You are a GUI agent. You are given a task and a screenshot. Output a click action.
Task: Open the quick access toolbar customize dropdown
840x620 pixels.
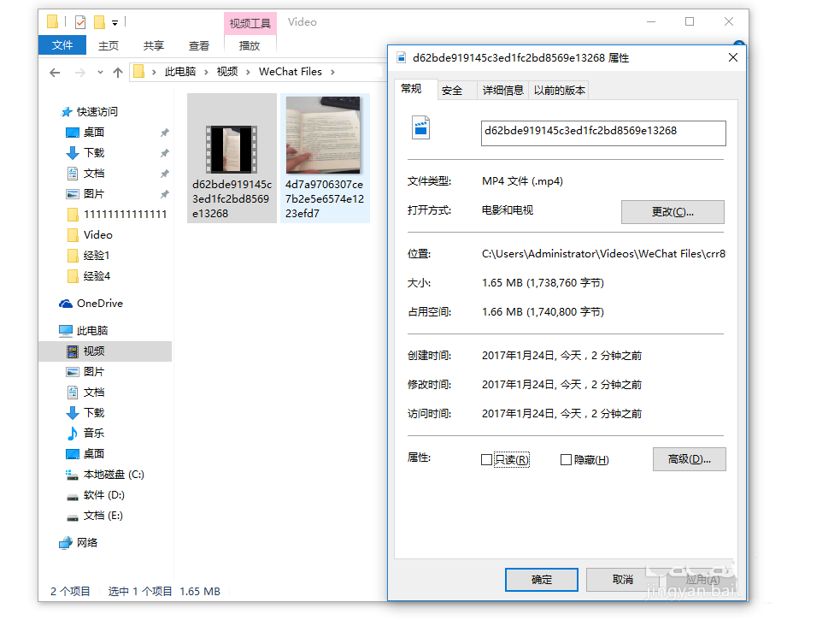click(x=115, y=22)
